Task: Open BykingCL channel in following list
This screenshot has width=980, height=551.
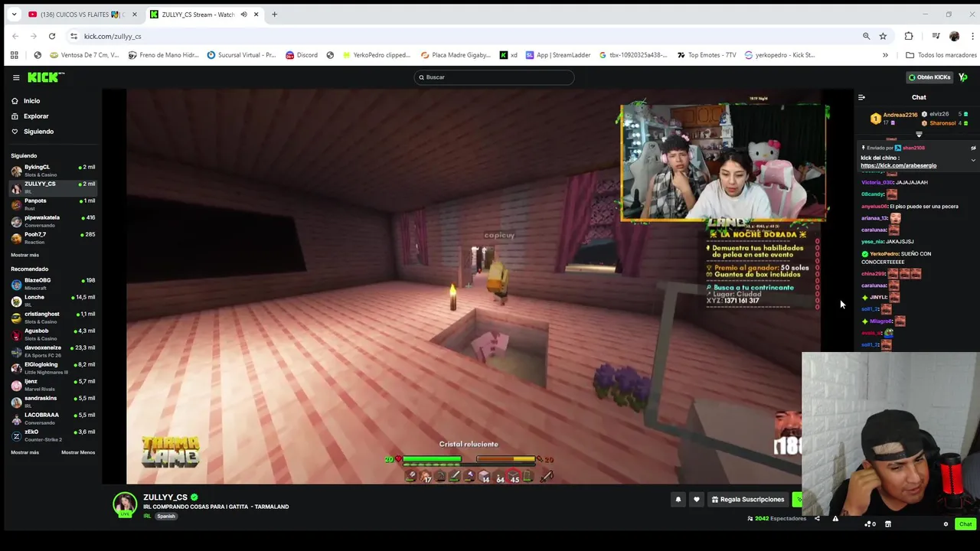Action: [x=53, y=170]
